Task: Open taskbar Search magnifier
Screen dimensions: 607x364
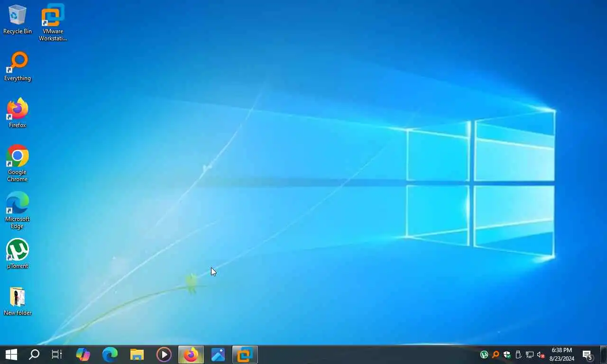Action: 34,355
